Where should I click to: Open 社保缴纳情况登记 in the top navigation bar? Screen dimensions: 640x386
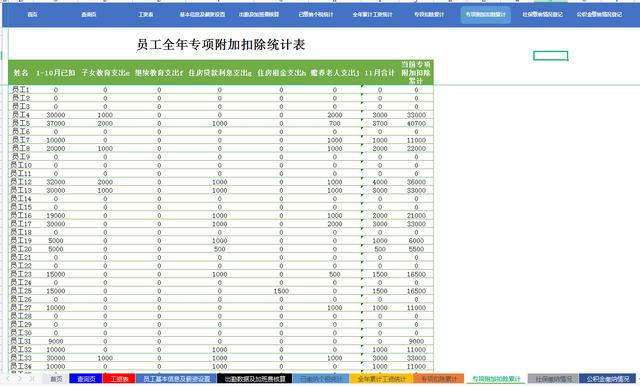click(x=542, y=14)
